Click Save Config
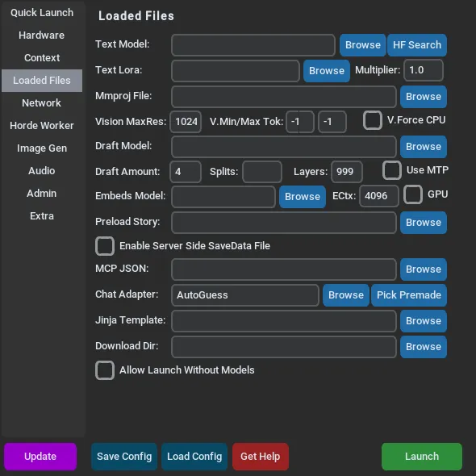Image resolution: width=476 pixels, height=476 pixels. 124,457
